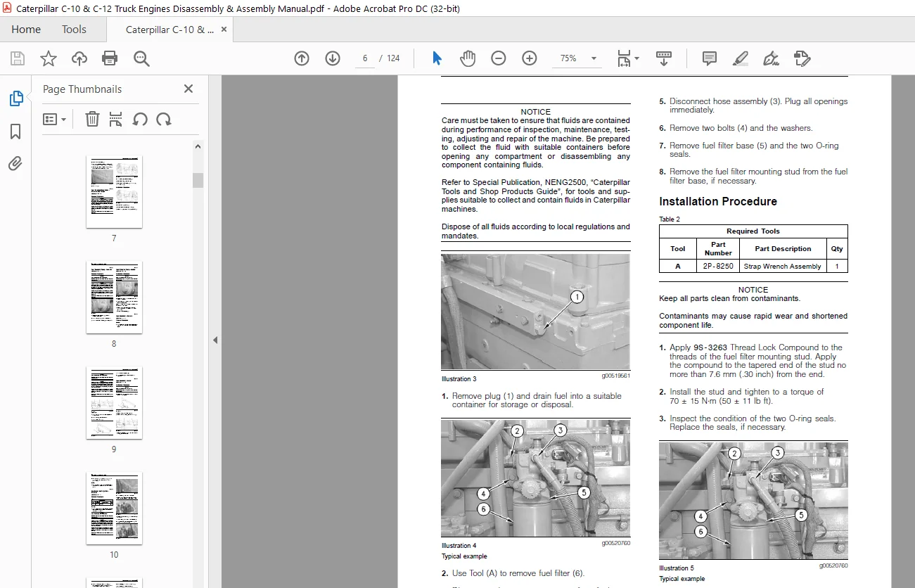Click the 'Page Thumbnails' panel title
Viewport: 915px width, 588px height.
82,89
